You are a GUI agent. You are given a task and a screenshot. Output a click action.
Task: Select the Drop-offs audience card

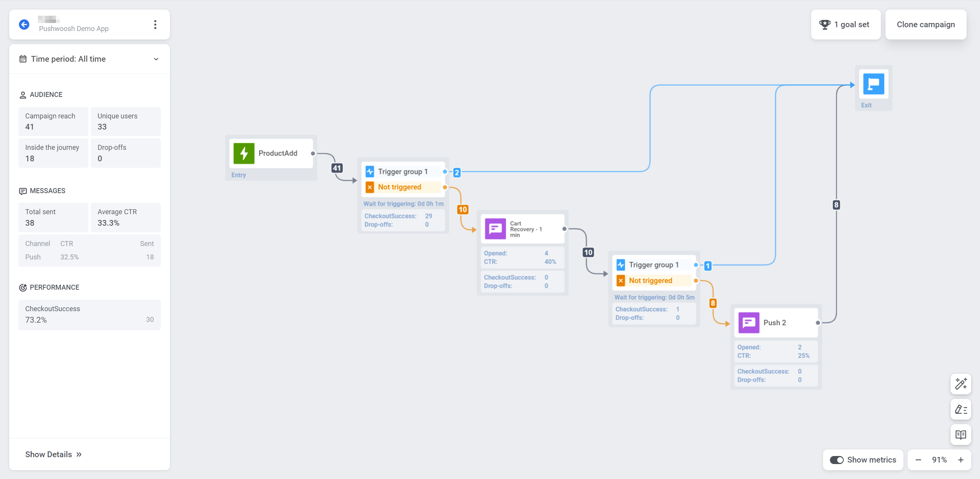126,153
